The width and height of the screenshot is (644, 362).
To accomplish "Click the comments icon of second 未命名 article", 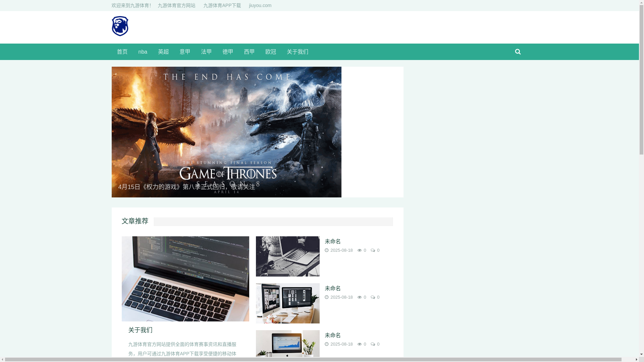I will click(373, 297).
